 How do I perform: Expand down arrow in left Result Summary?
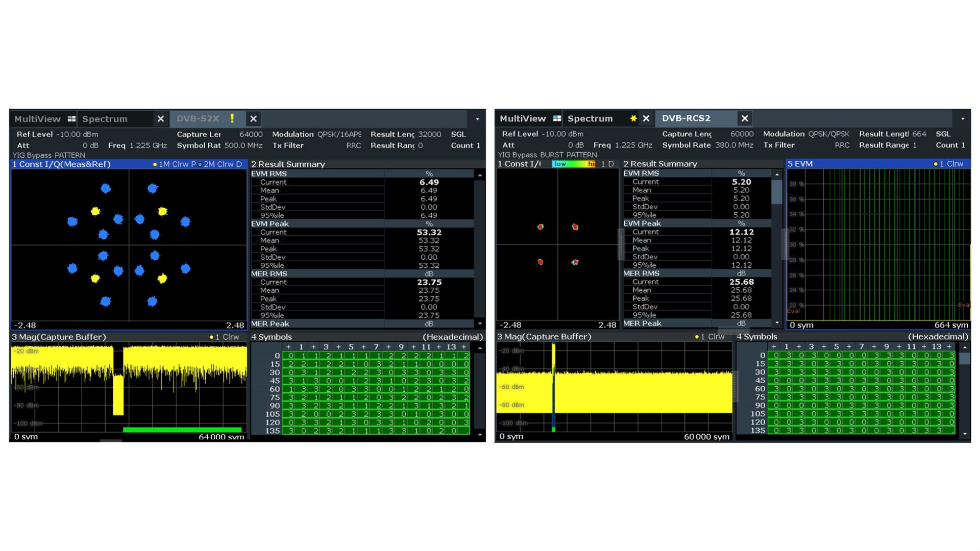coord(480,323)
